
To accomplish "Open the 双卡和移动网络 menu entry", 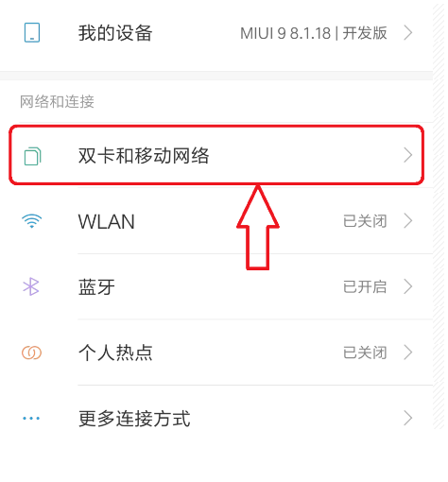I will pos(216,155).
